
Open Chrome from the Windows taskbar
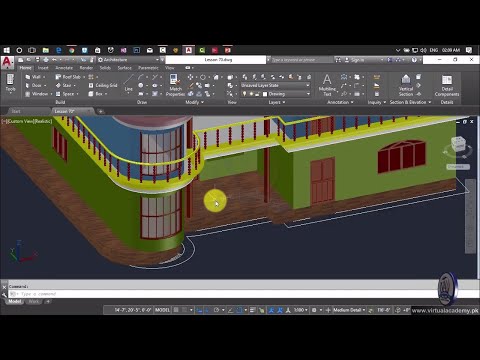71,50
